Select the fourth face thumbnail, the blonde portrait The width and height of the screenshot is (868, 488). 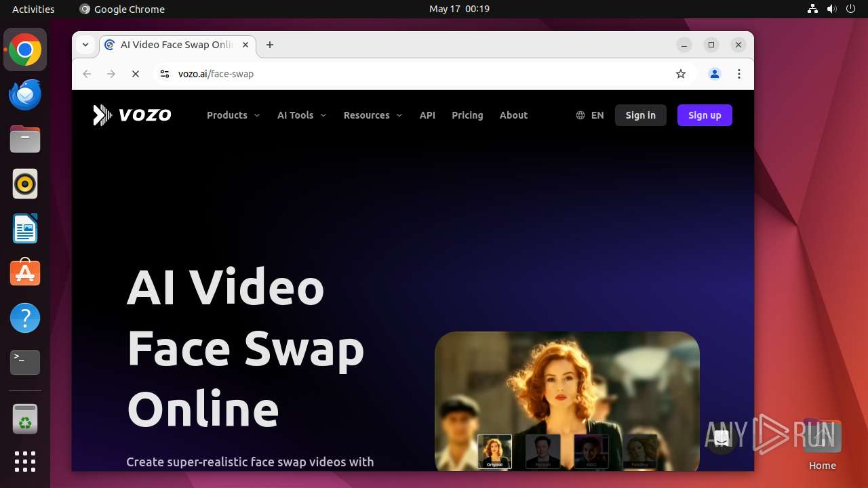(640, 451)
